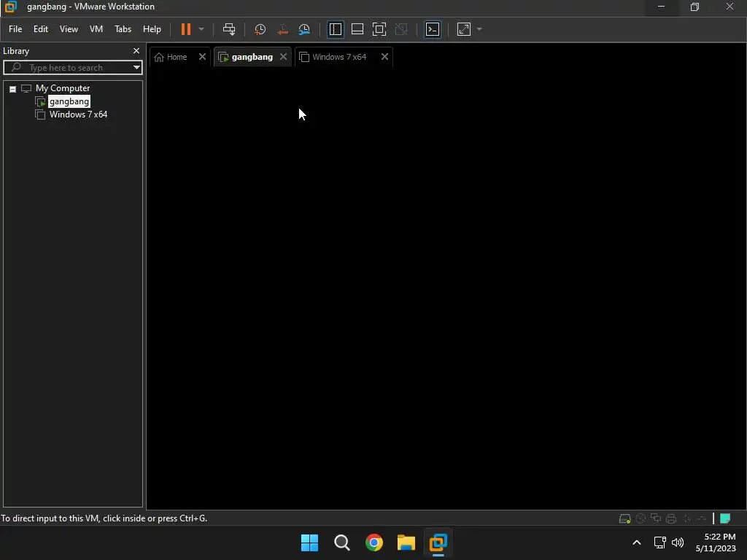Open File Explorer from the taskbar
This screenshot has height=560, width=747.
406,542
